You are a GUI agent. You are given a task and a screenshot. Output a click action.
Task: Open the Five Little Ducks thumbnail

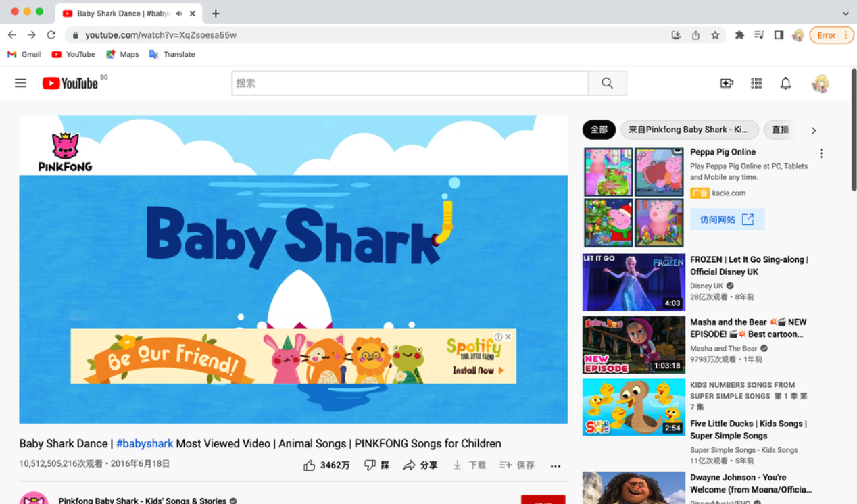[x=634, y=407]
